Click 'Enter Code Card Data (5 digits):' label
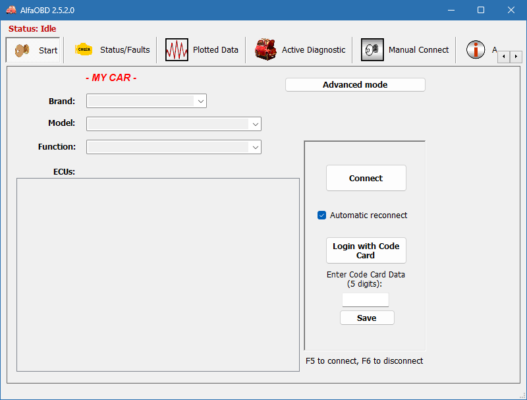Image resolution: width=527 pixels, height=400 pixels. point(366,279)
